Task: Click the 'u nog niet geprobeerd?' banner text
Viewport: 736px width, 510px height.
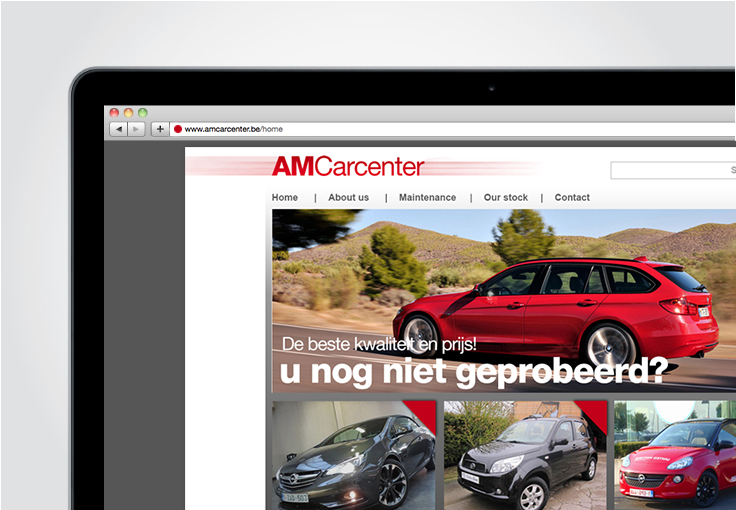Action: point(474,371)
